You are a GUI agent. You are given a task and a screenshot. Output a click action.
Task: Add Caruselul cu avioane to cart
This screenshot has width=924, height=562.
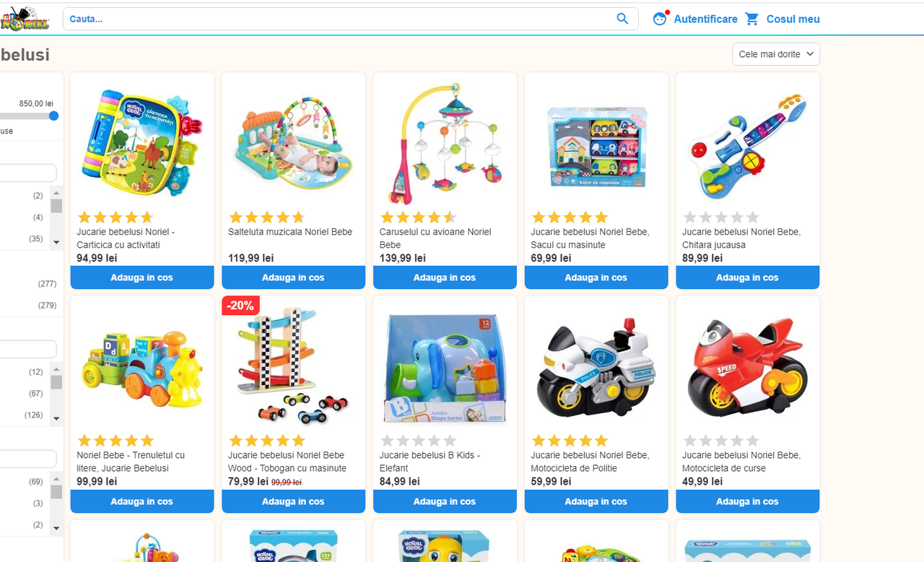(445, 277)
